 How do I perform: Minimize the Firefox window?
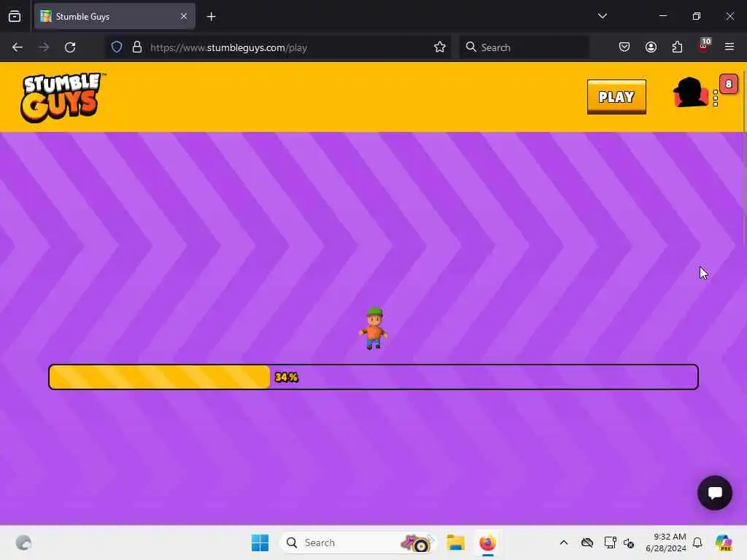pos(662,16)
